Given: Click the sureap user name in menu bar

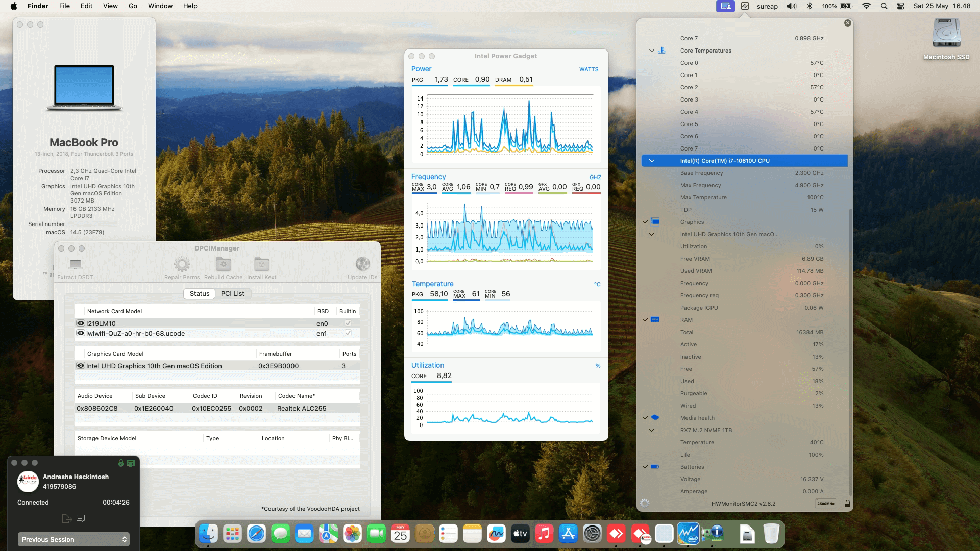Looking at the screenshot, I should [767, 6].
